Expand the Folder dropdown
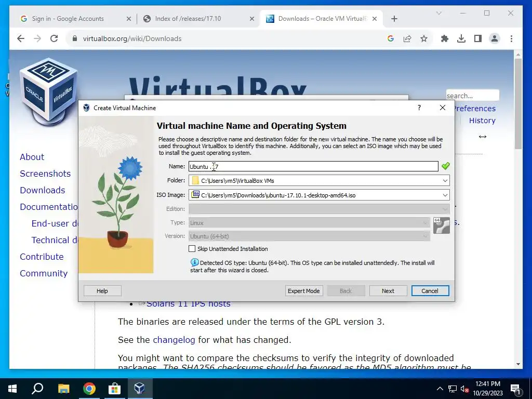 [x=445, y=180]
